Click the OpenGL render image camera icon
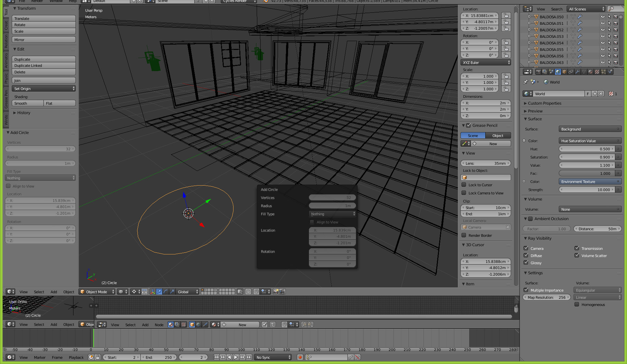The width and height of the screenshot is (627, 364). click(276, 292)
